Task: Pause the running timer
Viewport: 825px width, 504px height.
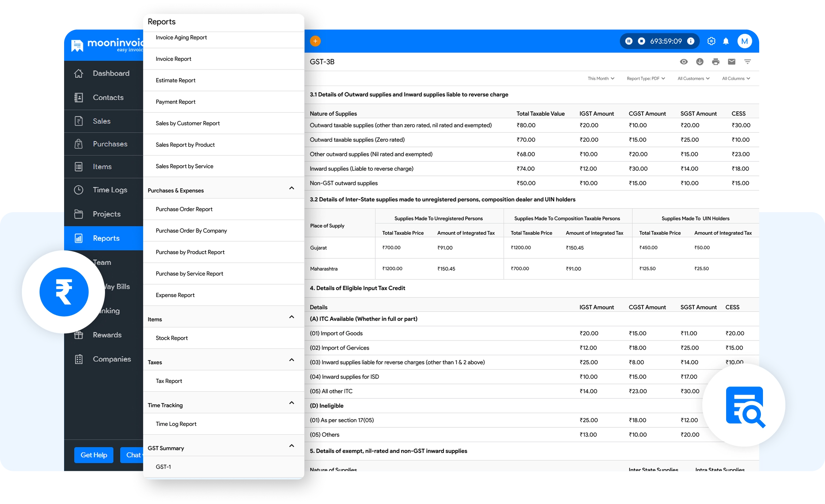Action: (x=629, y=41)
